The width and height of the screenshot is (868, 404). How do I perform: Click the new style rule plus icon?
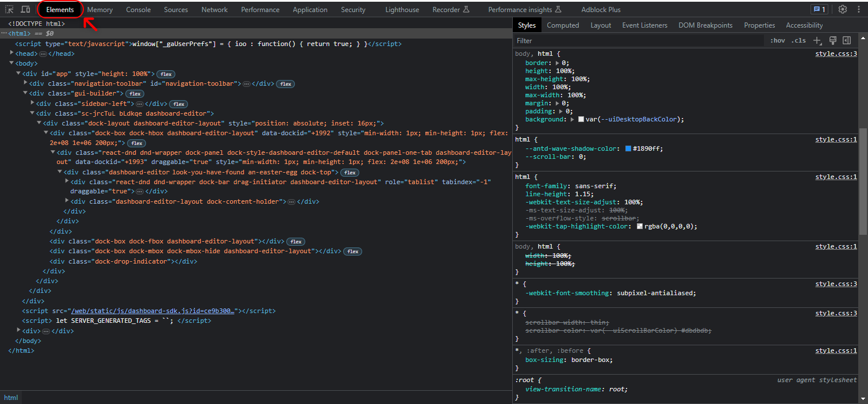[x=817, y=40]
